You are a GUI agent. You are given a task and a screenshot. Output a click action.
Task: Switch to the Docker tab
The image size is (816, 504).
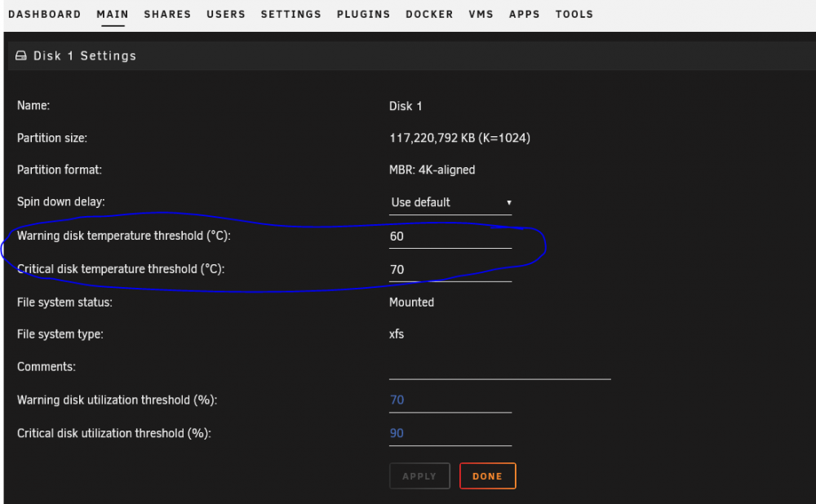point(429,14)
